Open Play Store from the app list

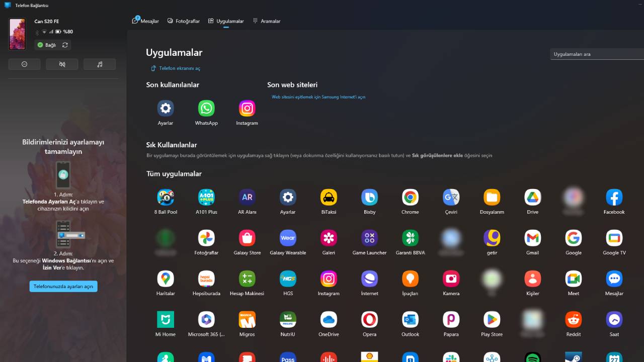point(491,320)
